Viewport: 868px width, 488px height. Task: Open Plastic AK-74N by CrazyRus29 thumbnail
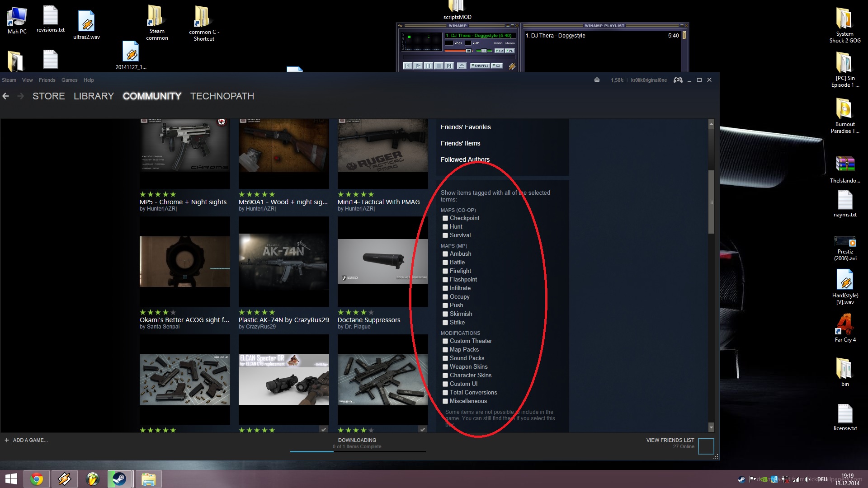point(284,262)
